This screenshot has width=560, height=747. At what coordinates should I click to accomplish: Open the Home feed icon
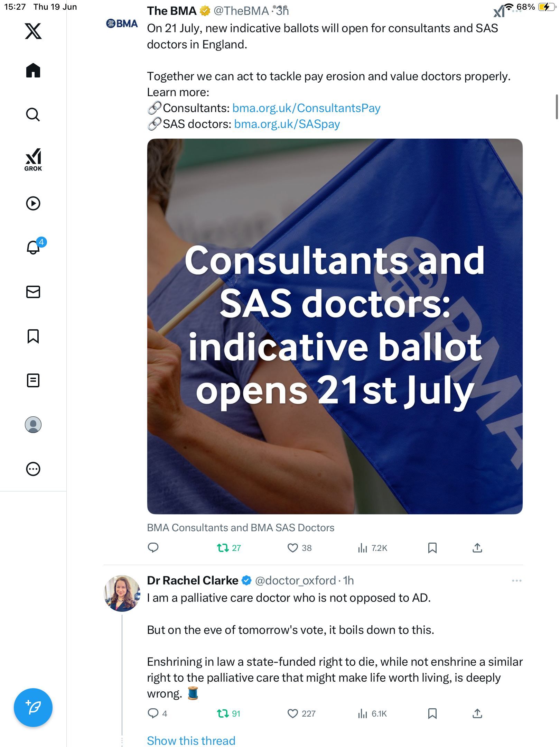pyautogui.click(x=33, y=70)
